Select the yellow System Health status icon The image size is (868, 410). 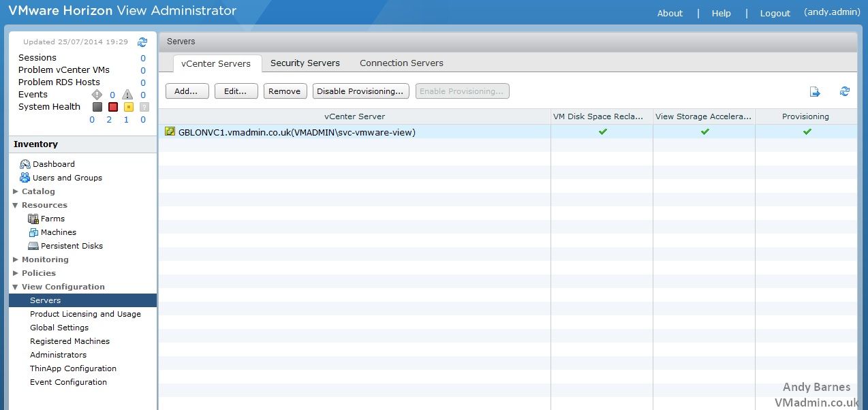[128, 107]
